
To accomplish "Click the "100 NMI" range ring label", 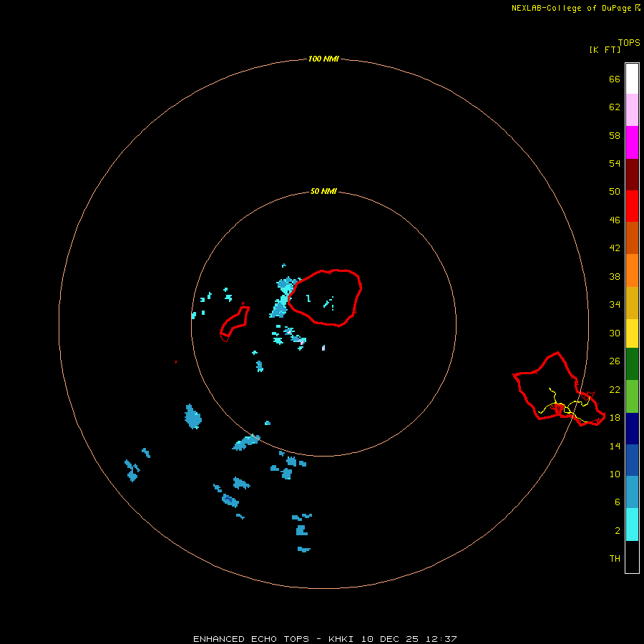I will [x=323, y=59].
